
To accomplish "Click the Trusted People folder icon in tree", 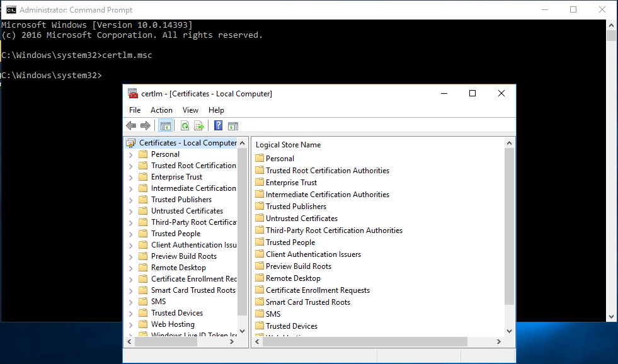I will click(x=143, y=234).
